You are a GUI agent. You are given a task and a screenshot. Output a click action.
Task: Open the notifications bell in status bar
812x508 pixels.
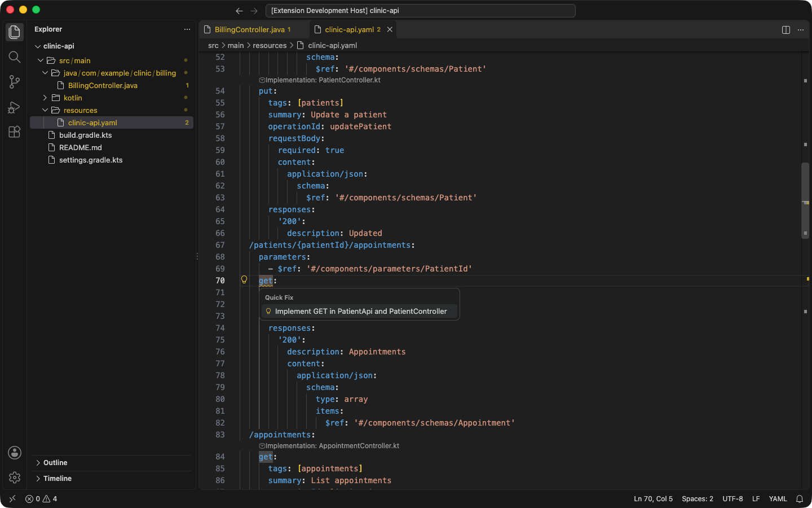point(800,499)
